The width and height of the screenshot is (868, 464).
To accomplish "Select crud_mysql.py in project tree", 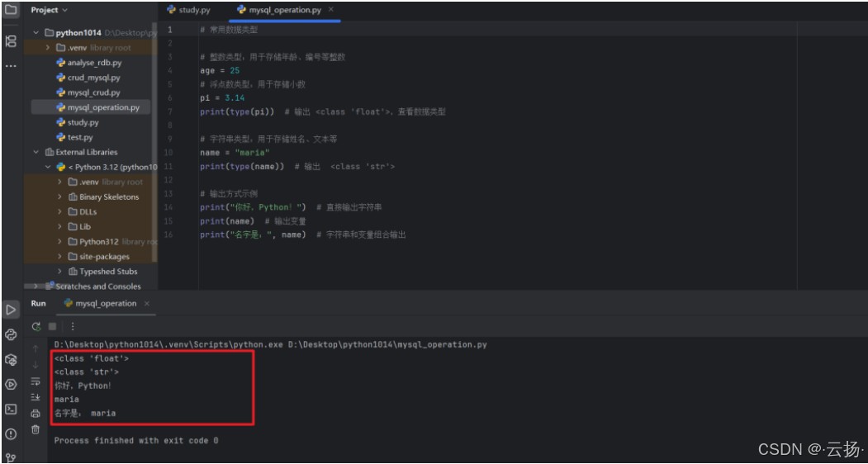I will tap(93, 78).
